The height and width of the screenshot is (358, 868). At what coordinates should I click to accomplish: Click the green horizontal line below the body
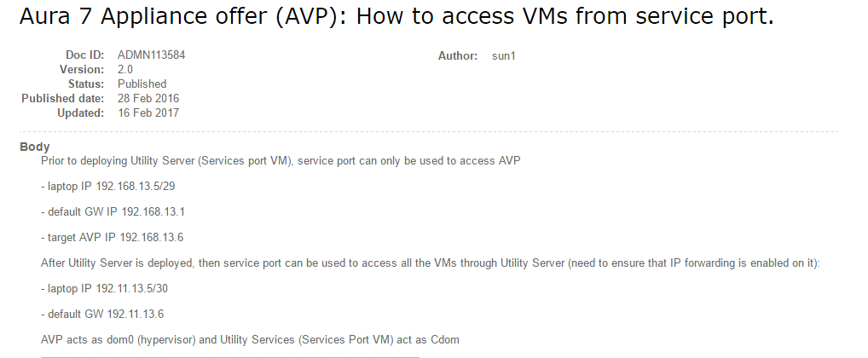point(229,357)
